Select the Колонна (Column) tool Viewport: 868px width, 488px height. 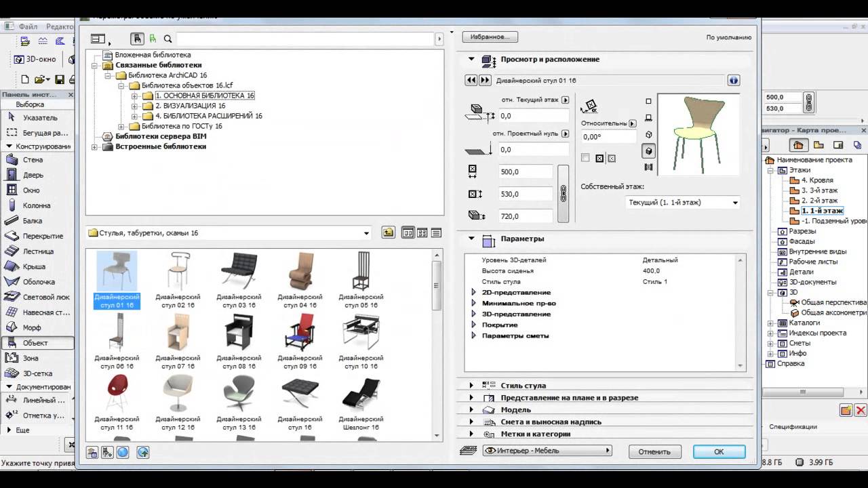pos(37,205)
